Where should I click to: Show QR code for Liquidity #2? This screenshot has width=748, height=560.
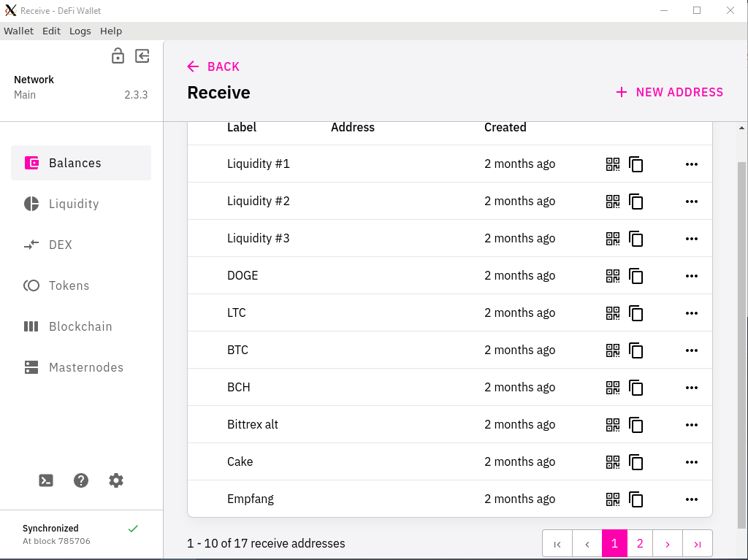[x=613, y=202]
